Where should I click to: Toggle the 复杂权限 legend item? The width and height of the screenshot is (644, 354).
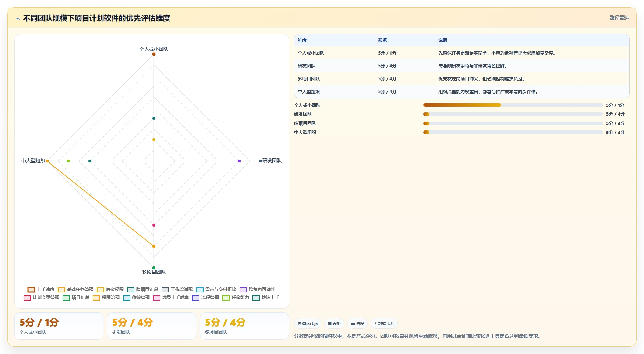[110, 290]
